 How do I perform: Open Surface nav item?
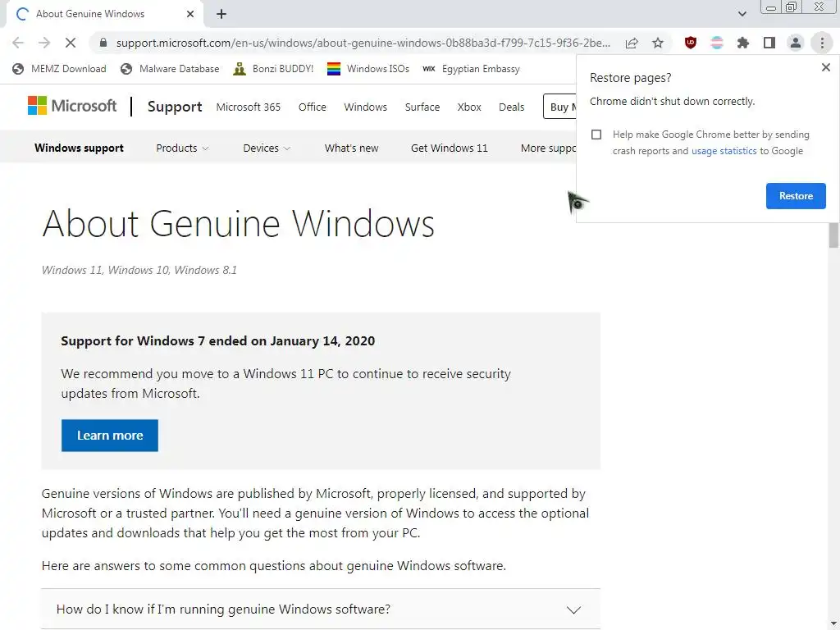point(422,107)
